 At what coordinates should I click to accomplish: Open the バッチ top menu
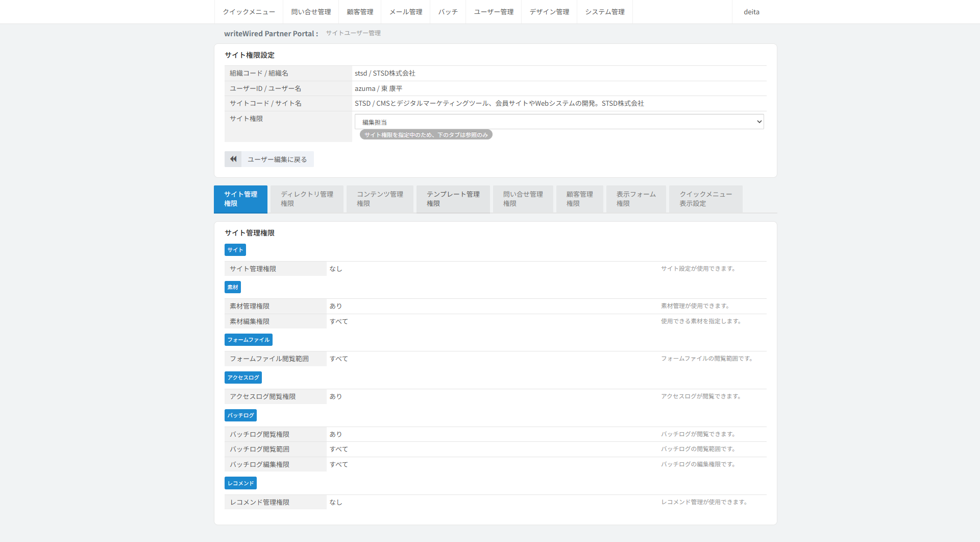[448, 12]
